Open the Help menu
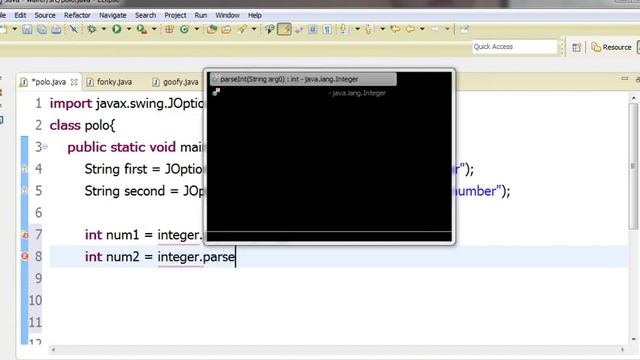This screenshot has height=360, width=640. [x=255, y=15]
